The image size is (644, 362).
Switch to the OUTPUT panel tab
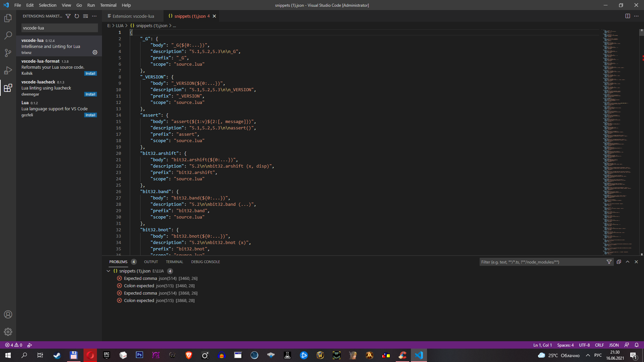[x=151, y=262]
